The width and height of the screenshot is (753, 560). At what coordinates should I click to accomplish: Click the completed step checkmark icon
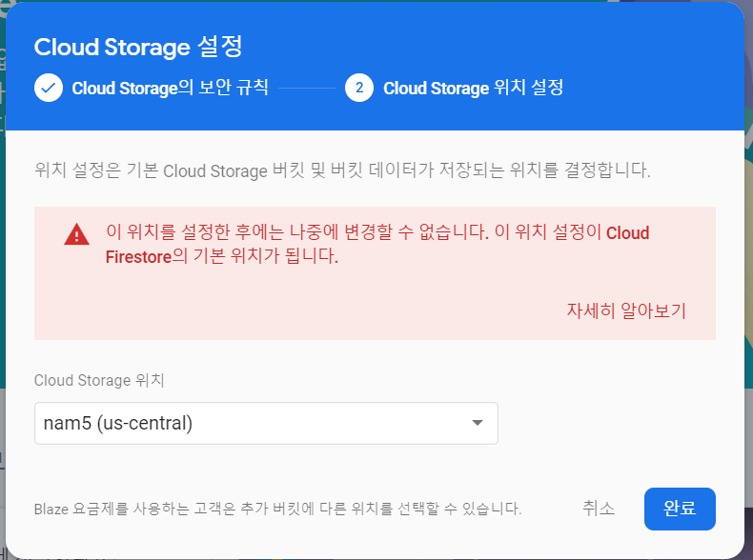48,89
